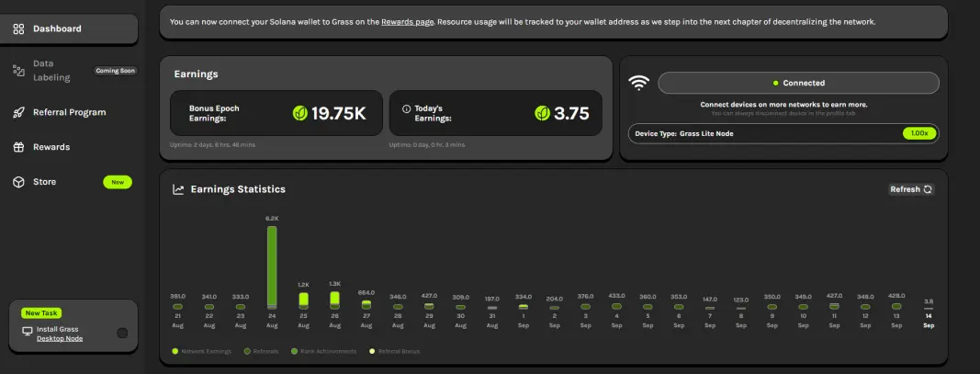980x374 pixels.
Task: Select the 26 Aug 1.3K bar
Action: 335,300
